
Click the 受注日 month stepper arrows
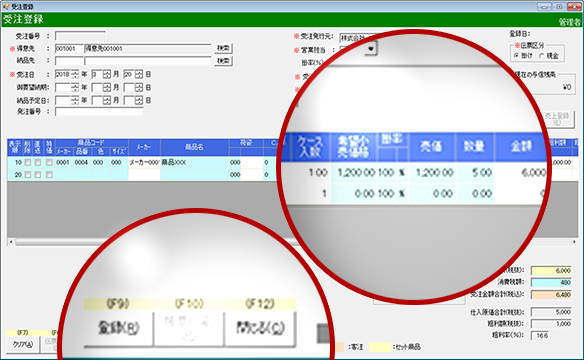tap(107, 74)
